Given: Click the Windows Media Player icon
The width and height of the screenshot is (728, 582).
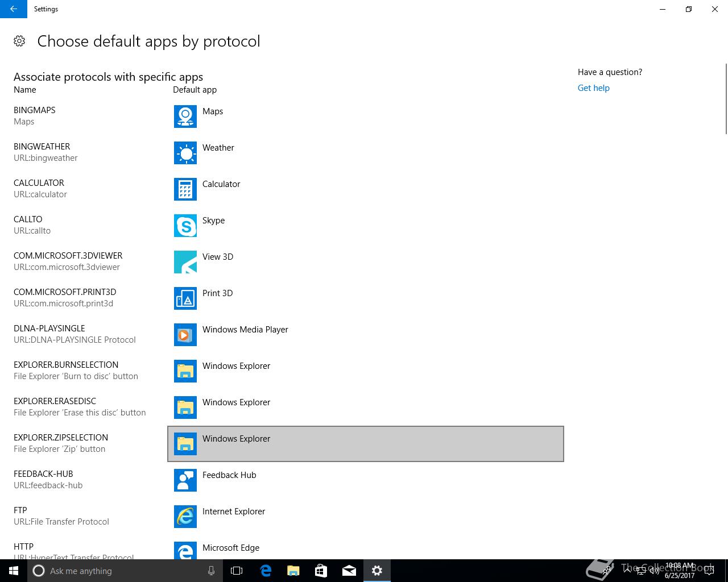Looking at the screenshot, I should coord(185,335).
